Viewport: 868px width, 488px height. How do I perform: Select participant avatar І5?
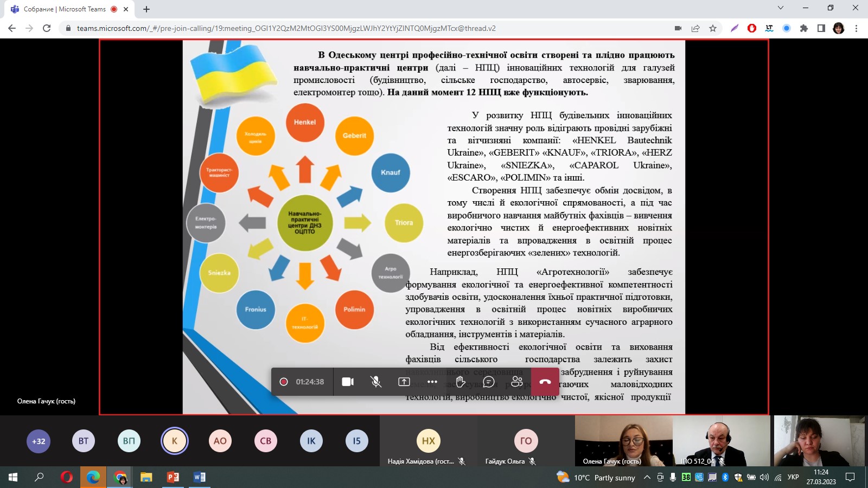[357, 441]
